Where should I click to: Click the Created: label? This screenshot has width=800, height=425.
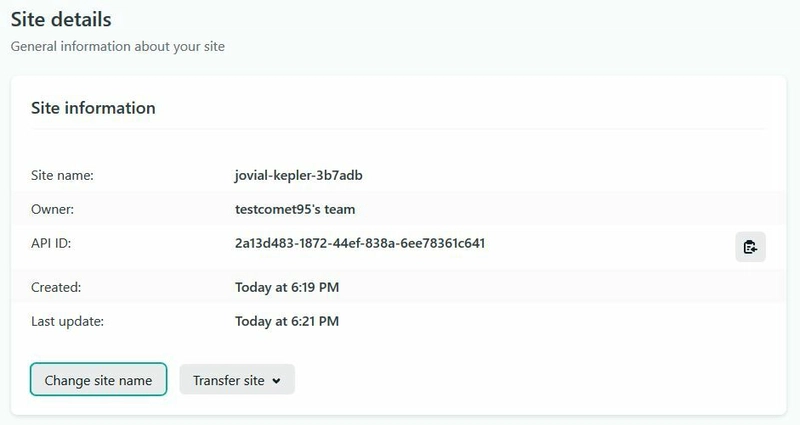55,288
